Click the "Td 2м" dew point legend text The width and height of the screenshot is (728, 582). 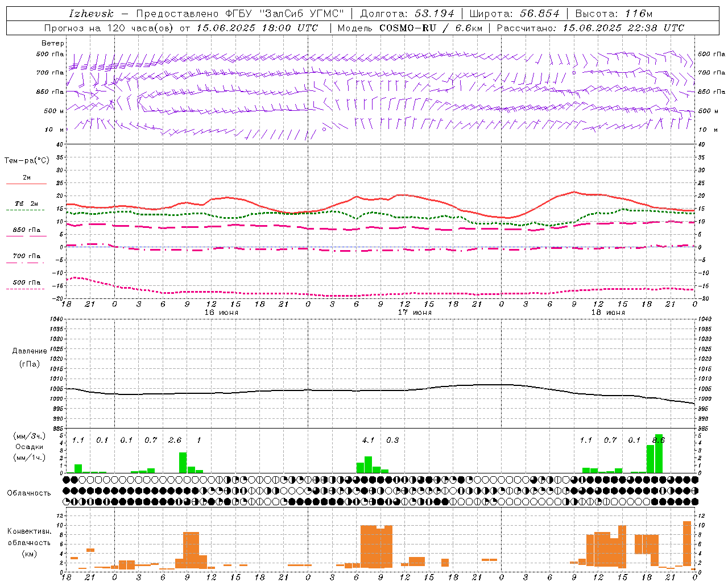pos(27,203)
